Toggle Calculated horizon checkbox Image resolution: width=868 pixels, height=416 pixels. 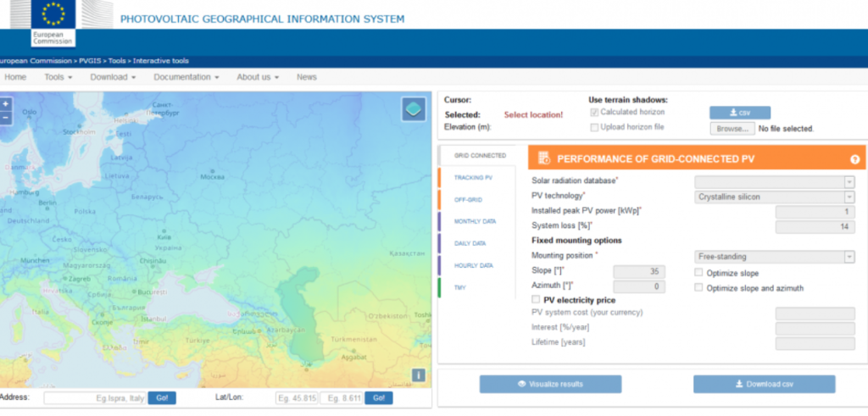[x=594, y=113]
